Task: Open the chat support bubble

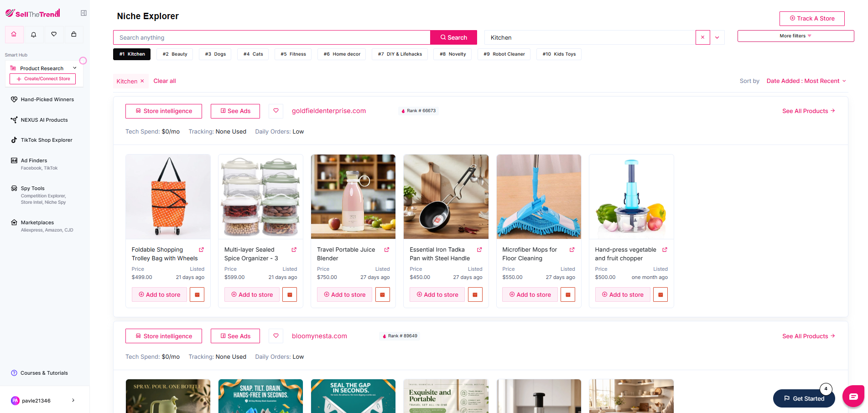Action: [853, 396]
